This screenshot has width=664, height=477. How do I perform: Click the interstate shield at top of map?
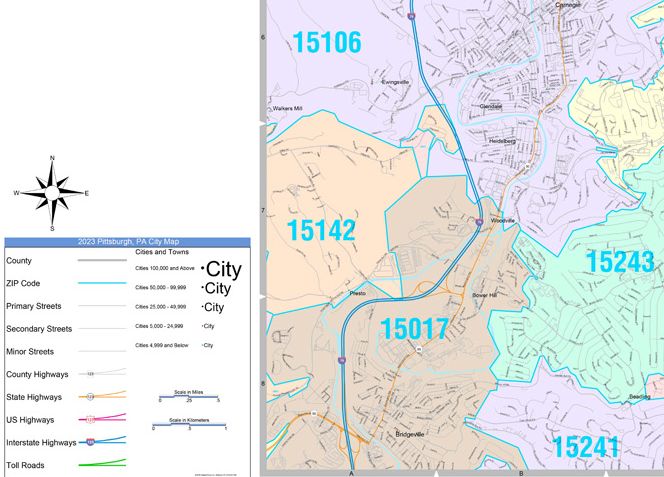tap(412, 16)
